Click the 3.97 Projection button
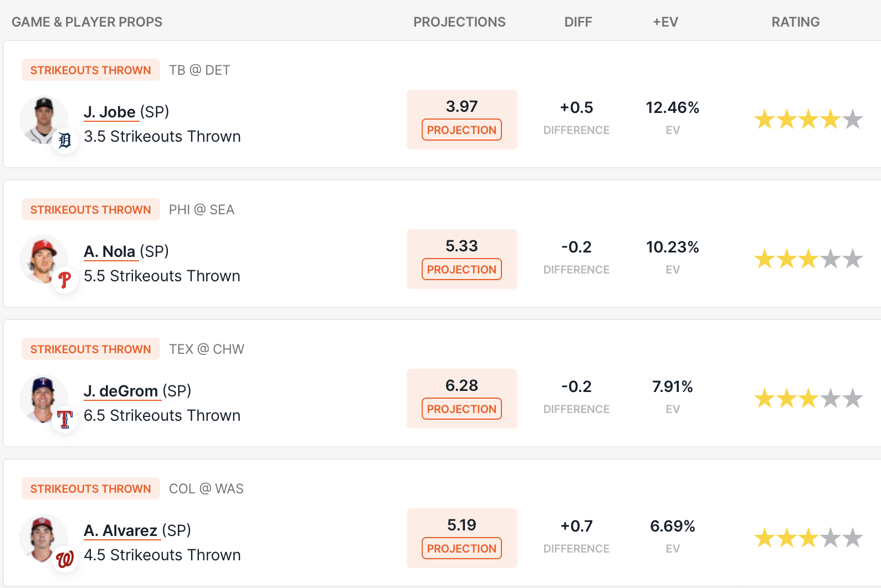 tap(462, 130)
